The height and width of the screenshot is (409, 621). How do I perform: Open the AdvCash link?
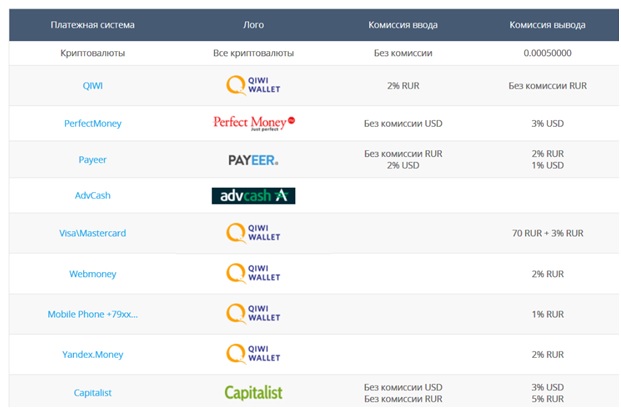93,196
